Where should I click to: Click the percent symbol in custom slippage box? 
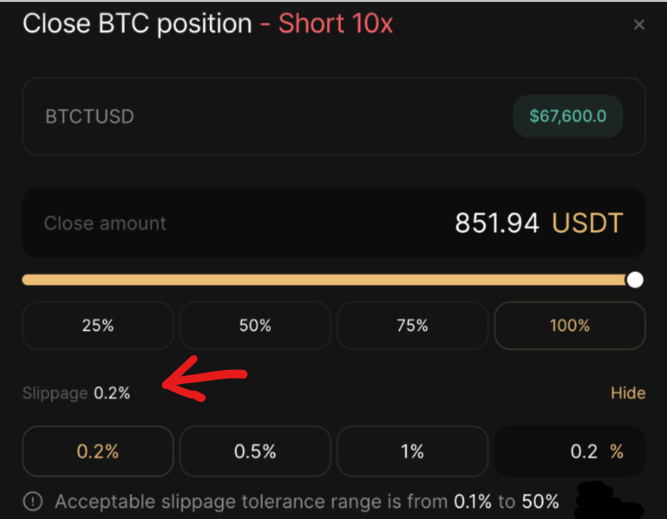(616, 451)
